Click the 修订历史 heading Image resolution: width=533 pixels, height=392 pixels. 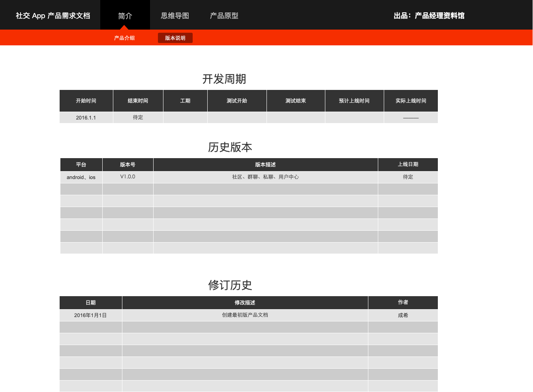(230, 285)
